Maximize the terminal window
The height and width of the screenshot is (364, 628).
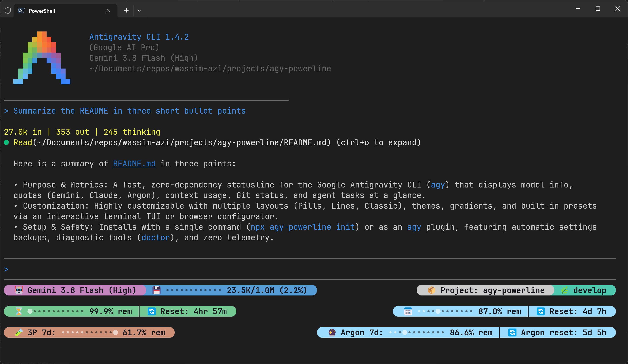(598, 9)
